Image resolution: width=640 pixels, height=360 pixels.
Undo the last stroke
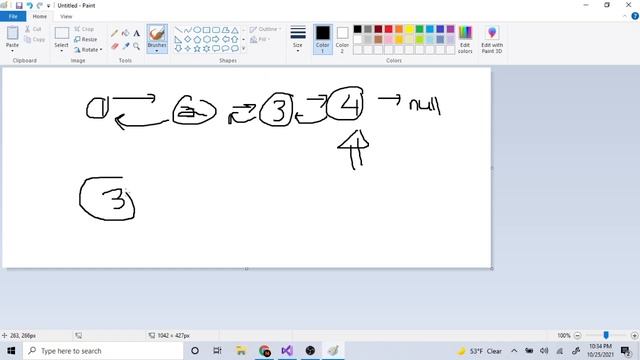[x=29, y=5]
